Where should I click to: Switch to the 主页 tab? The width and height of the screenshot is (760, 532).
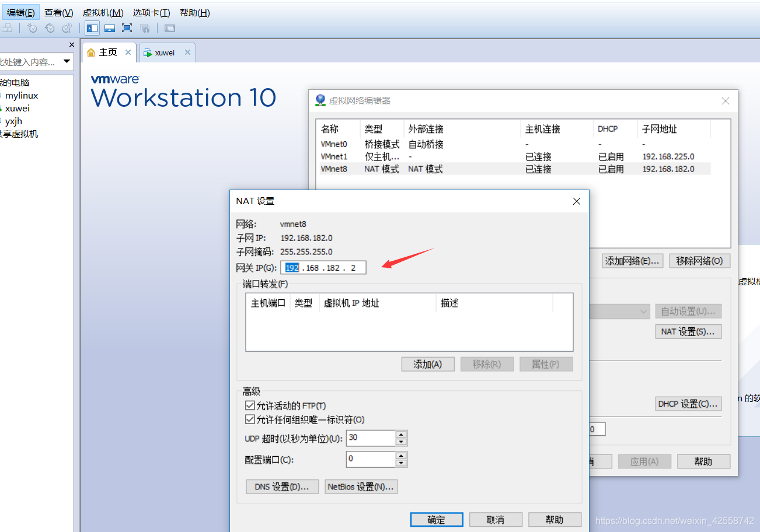pyautogui.click(x=109, y=52)
